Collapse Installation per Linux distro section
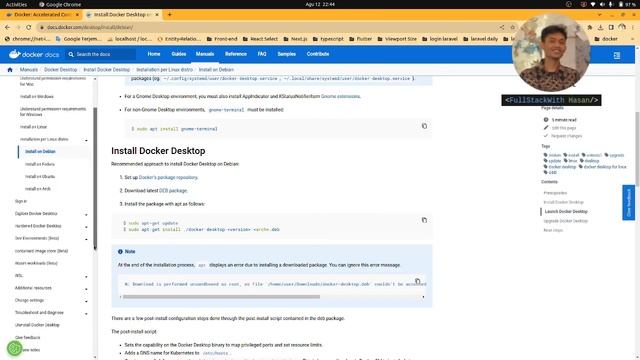This screenshot has width=640, height=360. (x=86, y=140)
